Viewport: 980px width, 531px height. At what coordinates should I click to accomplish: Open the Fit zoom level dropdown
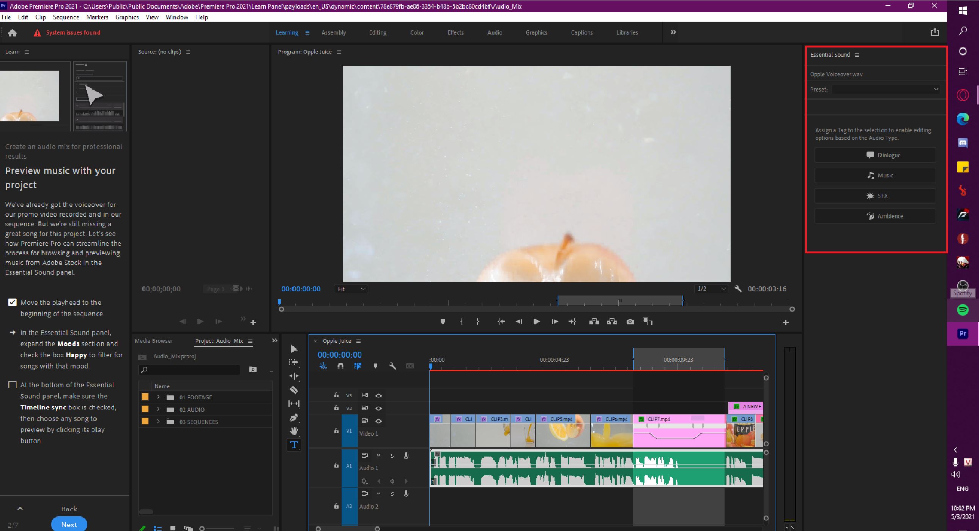pyautogui.click(x=351, y=289)
